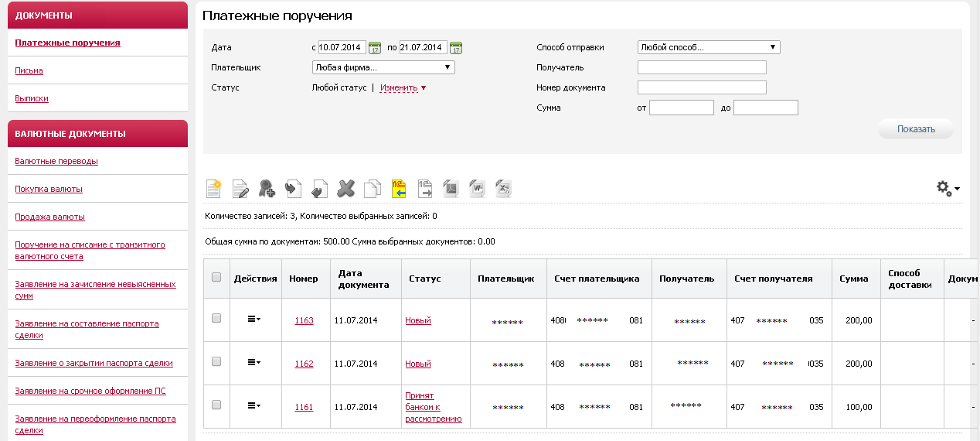980x441 pixels.
Task: Open Письма in sidebar
Action: 29,70
